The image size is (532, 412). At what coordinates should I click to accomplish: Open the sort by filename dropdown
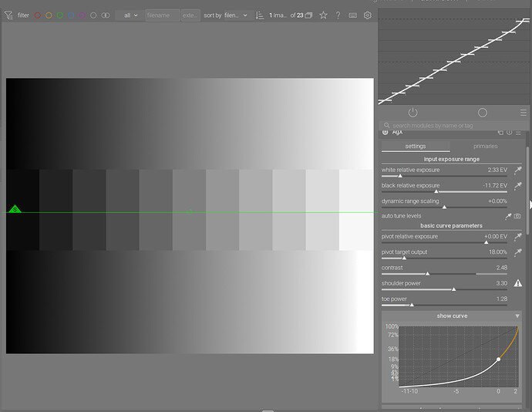coord(236,15)
